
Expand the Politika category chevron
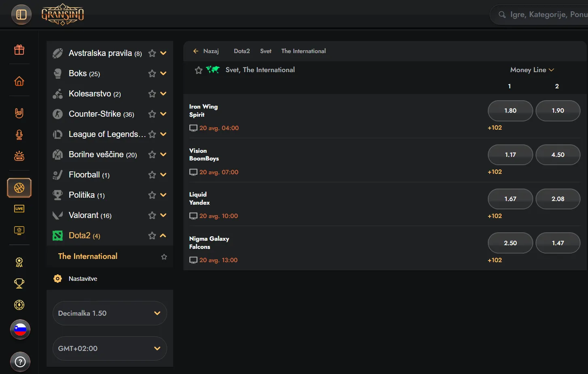pyautogui.click(x=163, y=195)
